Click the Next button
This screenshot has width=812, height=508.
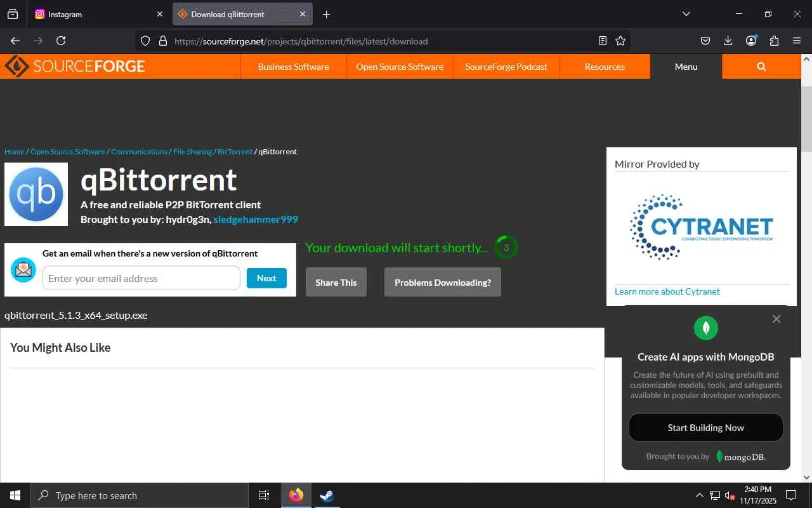coord(266,278)
